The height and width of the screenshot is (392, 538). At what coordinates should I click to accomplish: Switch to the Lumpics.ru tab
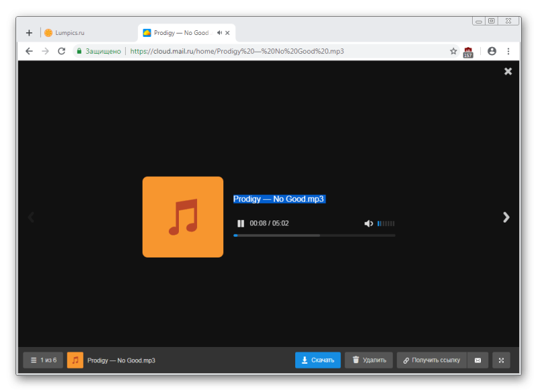click(65, 33)
